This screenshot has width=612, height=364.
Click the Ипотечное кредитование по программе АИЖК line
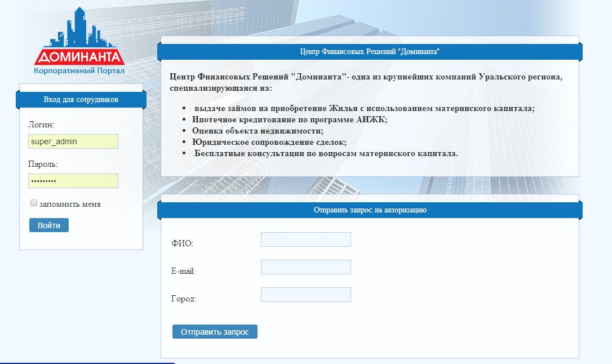pyautogui.click(x=290, y=120)
